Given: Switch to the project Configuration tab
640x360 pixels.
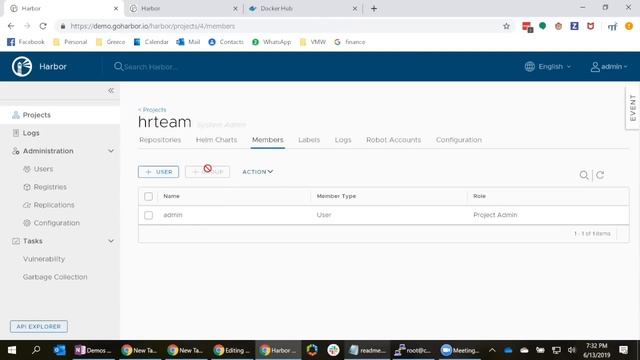Looking at the screenshot, I should pyautogui.click(x=459, y=140).
